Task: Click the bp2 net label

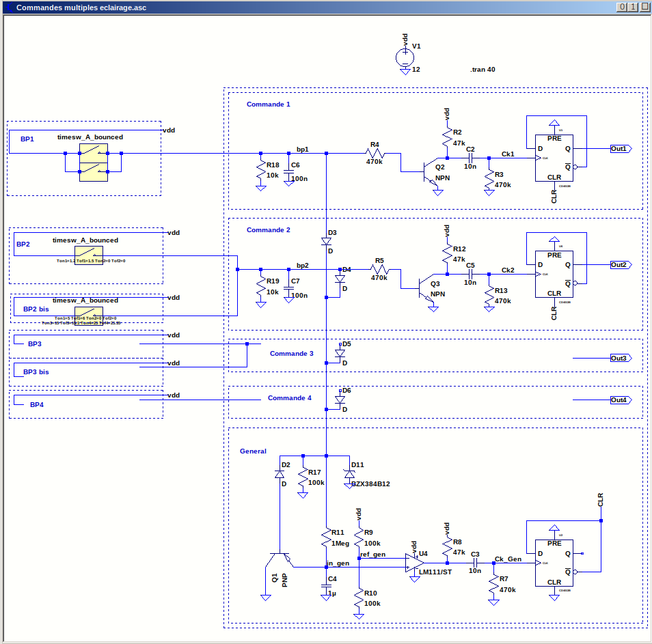Action: [302, 265]
